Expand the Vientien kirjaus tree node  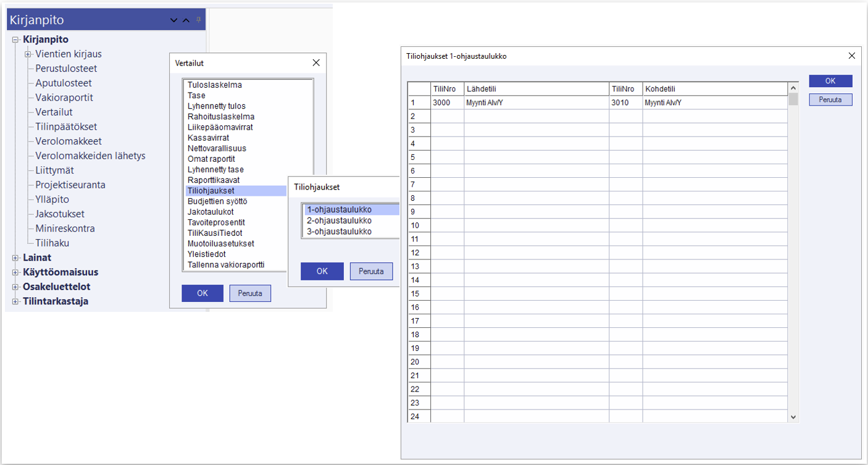[x=28, y=54]
